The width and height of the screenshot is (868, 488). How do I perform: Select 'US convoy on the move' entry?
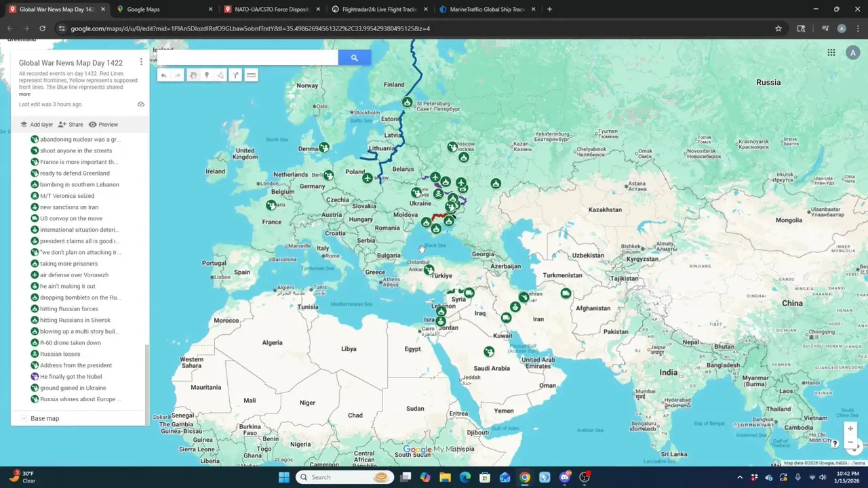click(71, 218)
